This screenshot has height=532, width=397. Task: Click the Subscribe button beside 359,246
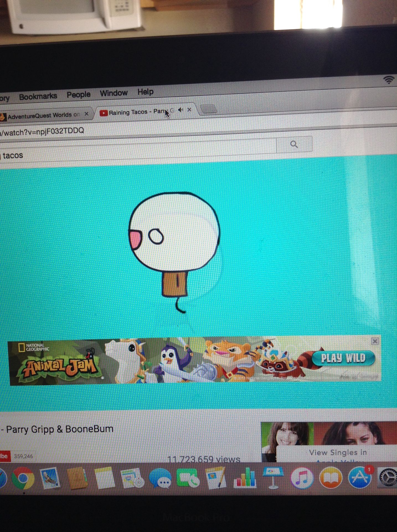(x=5, y=456)
